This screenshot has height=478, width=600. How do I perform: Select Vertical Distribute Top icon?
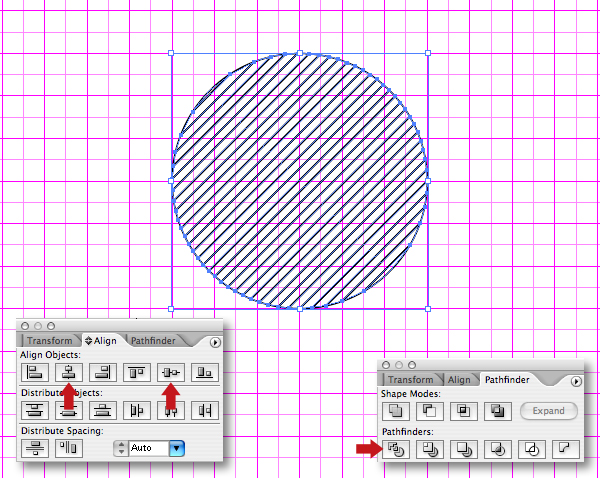35,411
